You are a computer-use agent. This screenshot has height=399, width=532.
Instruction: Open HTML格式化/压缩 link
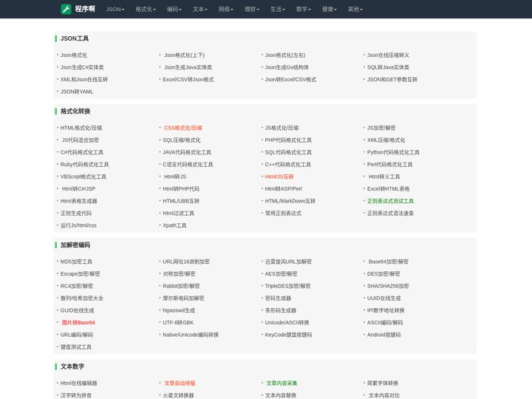point(81,128)
